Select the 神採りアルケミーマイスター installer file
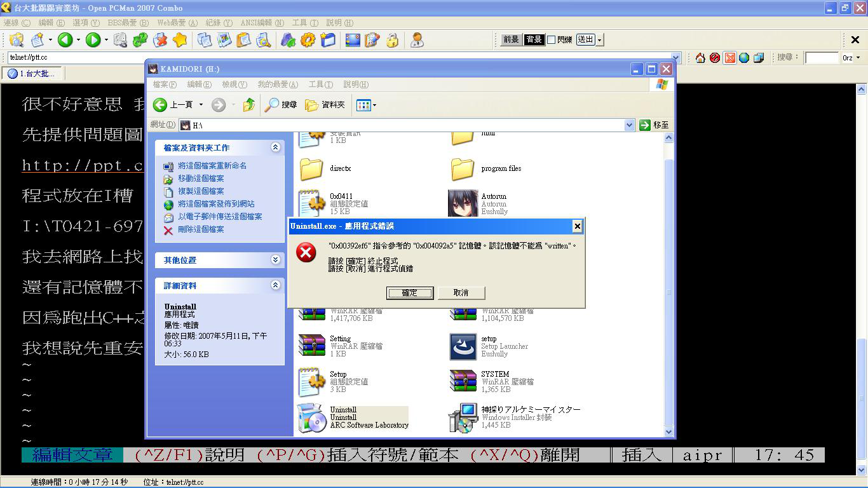 click(515, 417)
